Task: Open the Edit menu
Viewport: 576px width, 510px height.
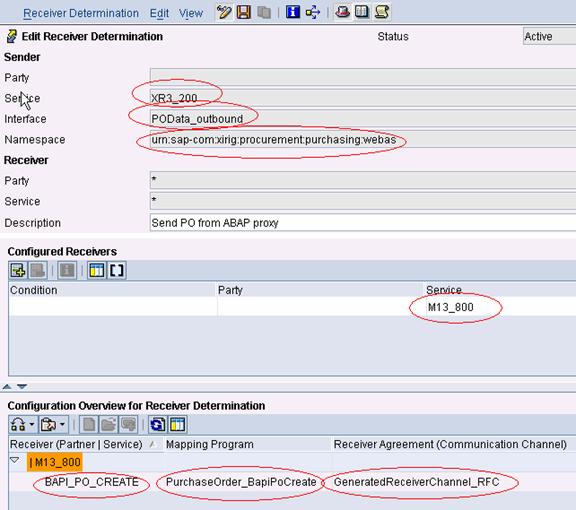Action: pyautogui.click(x=159, y=13)
